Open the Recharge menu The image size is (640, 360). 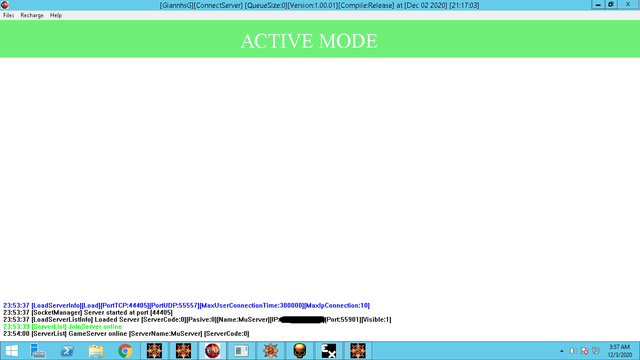pyautogui.click(x=32, y=15)
